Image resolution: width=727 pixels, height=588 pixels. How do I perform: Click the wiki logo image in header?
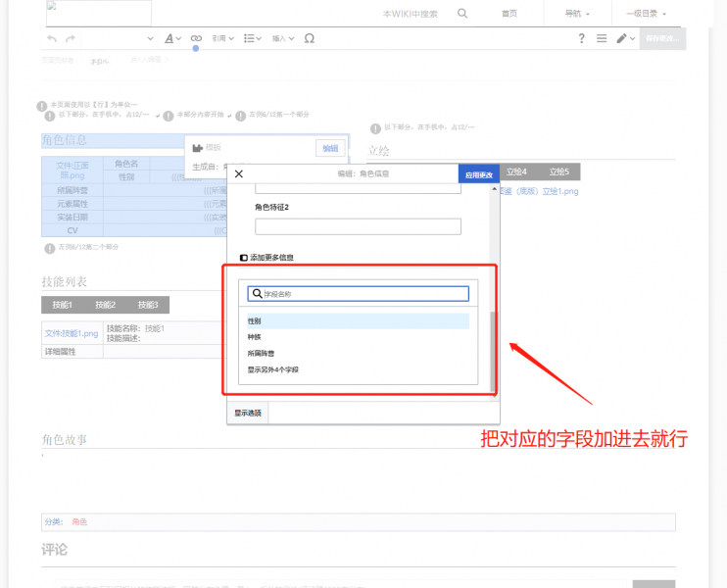pyautogui.click(x=99, y=13)
